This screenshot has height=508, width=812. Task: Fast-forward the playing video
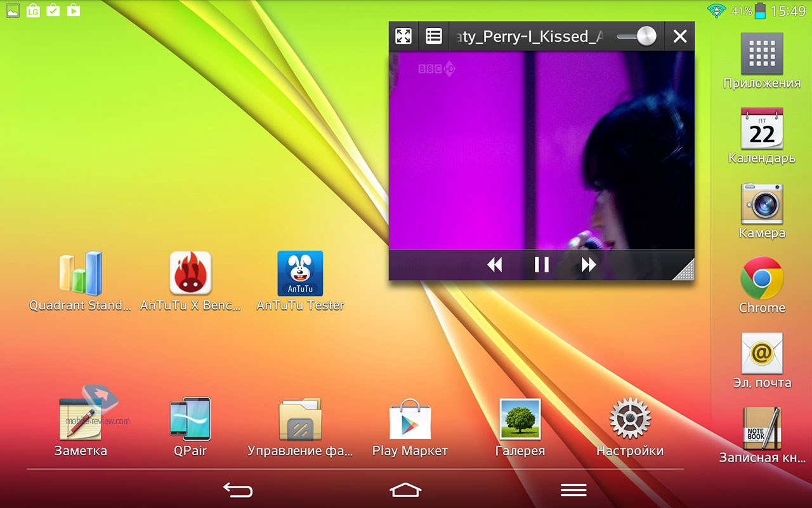point(589,264)
